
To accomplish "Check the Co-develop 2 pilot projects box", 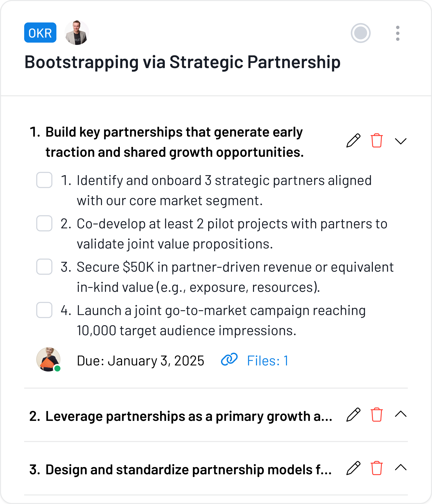I will pyautogui.click(x=44, y=224).
